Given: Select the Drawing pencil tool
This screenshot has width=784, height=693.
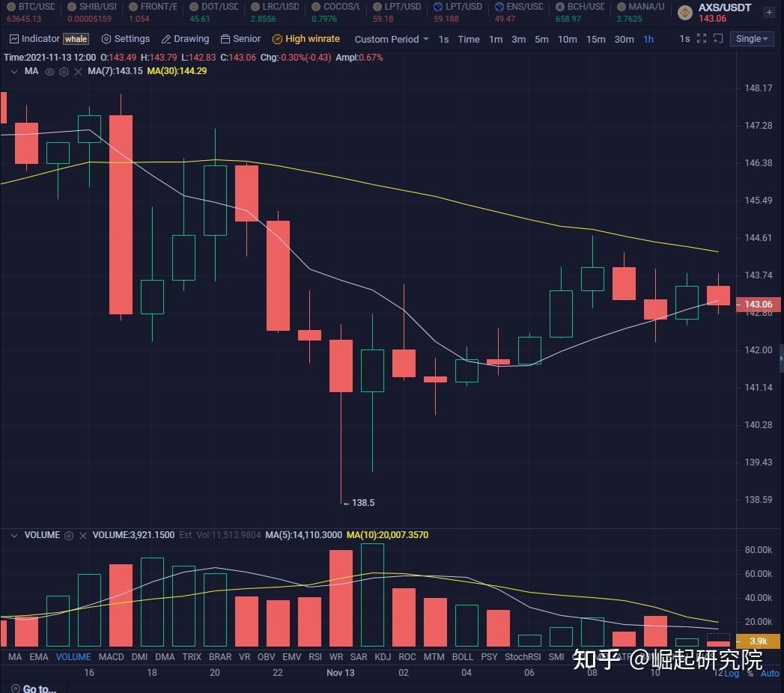Looking at the screenshot, I should click(185, 38).
